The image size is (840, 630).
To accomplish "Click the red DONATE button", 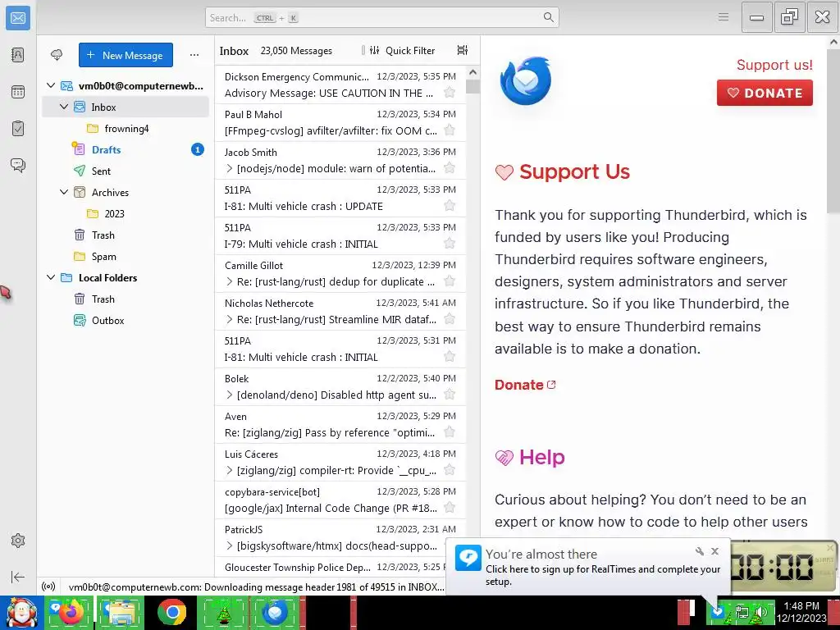I will tap(765, 93).
